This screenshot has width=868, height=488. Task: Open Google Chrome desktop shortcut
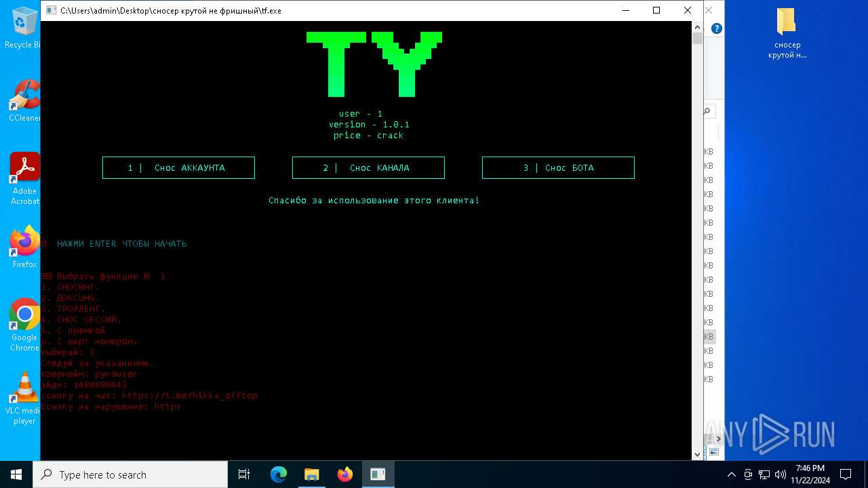click(x=25, y=325)
